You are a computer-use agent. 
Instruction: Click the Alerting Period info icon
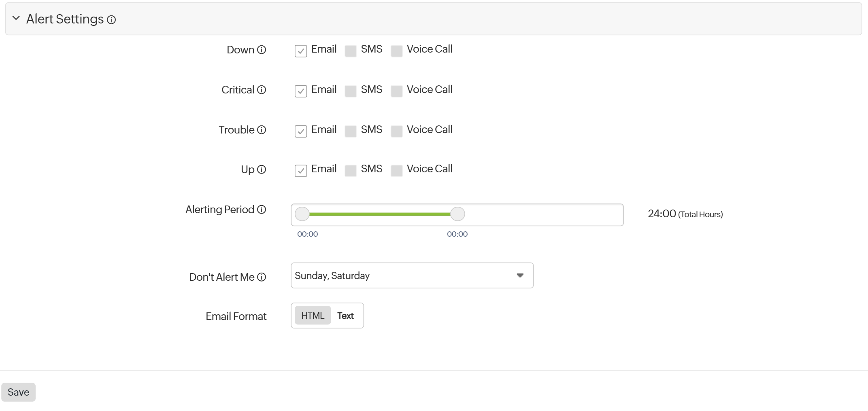tap(262, 210)
